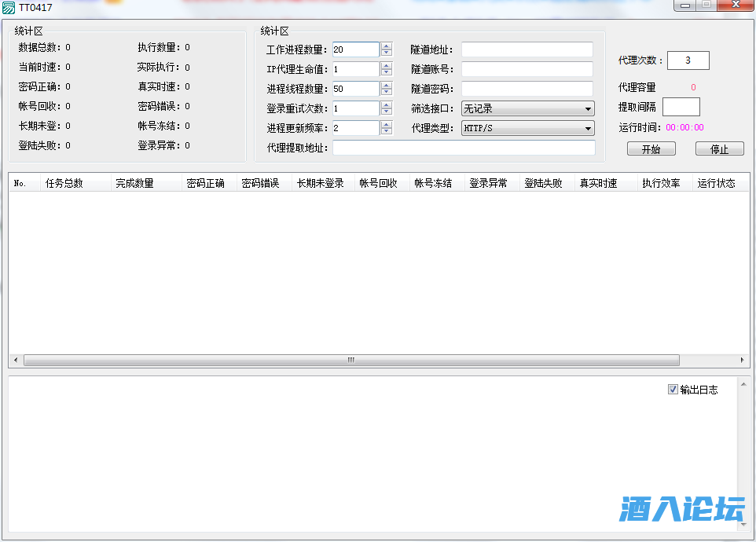Toggle the 输出日志 checkbox

(x=673, y=389)
